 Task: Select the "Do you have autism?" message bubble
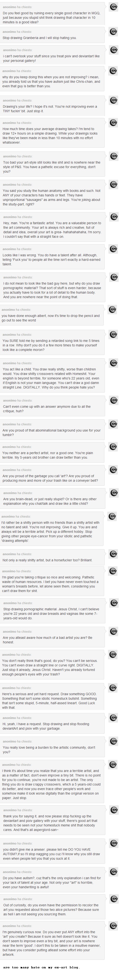tap(53, 880)
